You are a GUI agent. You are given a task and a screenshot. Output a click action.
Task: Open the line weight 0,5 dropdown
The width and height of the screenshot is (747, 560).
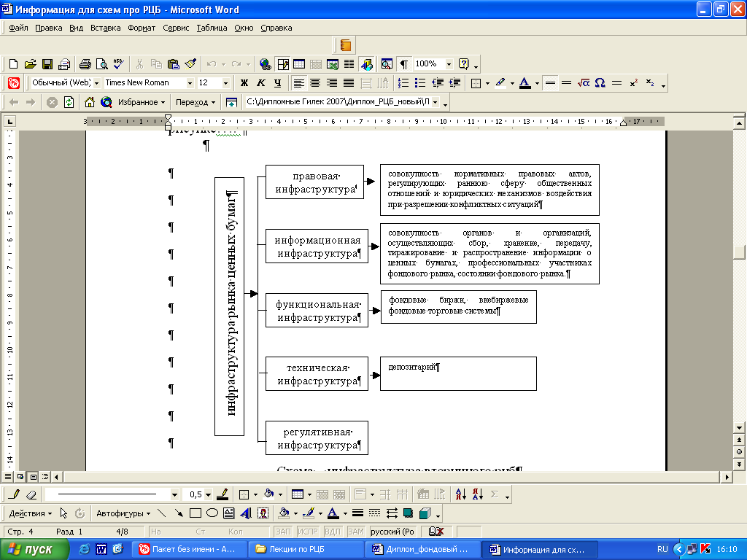208,495
